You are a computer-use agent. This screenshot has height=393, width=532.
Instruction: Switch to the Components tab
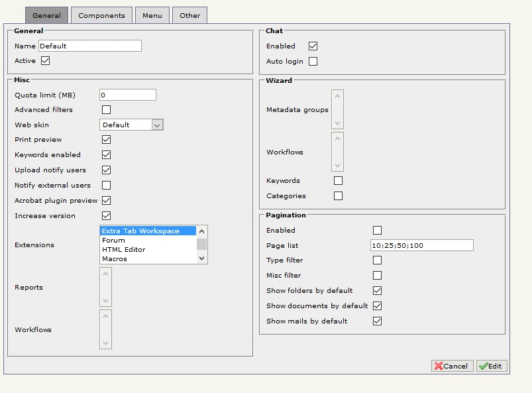point(101,15)
